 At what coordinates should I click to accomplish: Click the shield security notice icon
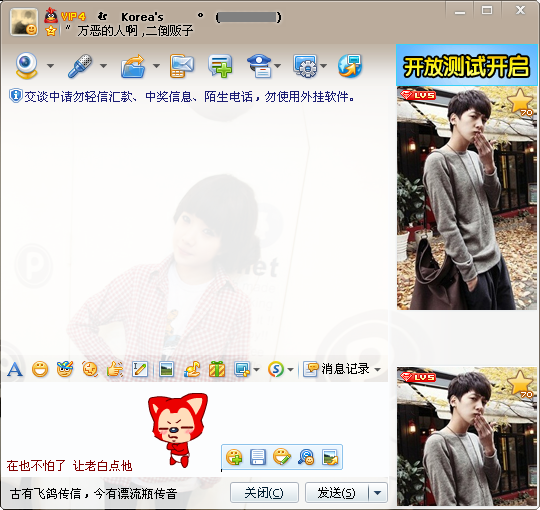(x=15, y=96)
